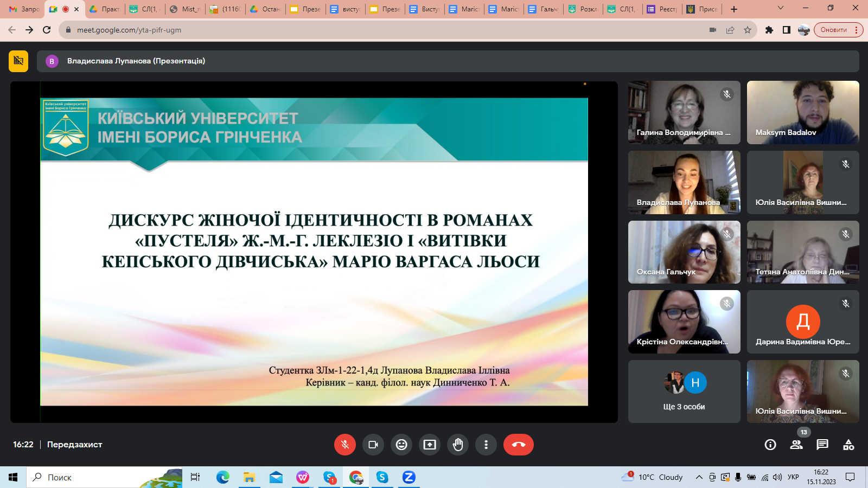Open the 'Розкл' browser tab
This screenshot has height=488, width=868.
[x=584, y=9]
